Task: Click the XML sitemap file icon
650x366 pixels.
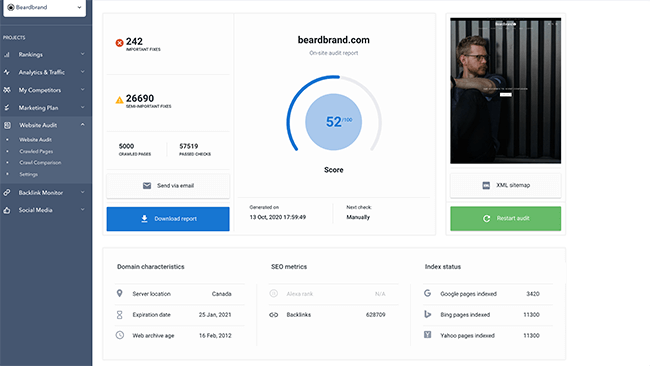Action: click(486, 185)
